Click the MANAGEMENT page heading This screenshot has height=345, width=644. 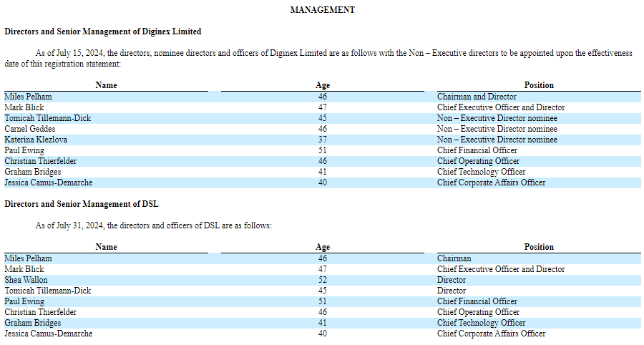tap(323, 10)
